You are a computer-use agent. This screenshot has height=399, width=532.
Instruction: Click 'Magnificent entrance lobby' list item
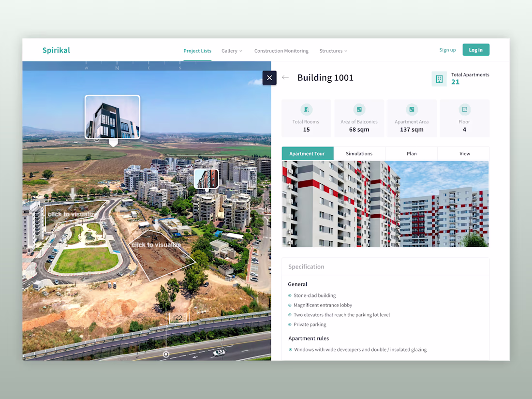(323, 305)
